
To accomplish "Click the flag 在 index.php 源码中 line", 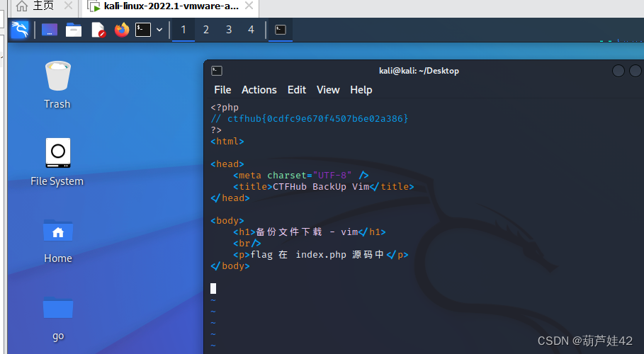I will pyautogui.click(x=321, y=255).
